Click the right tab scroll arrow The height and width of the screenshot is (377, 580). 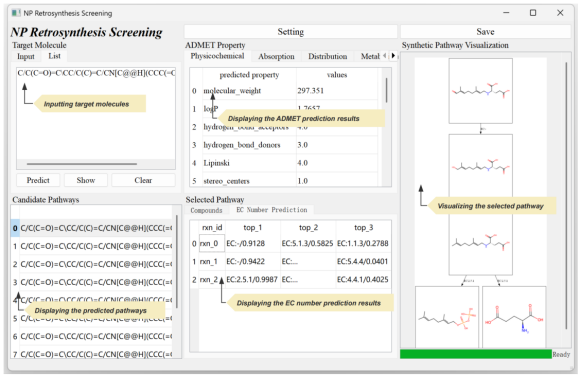(x=393, y=56)
